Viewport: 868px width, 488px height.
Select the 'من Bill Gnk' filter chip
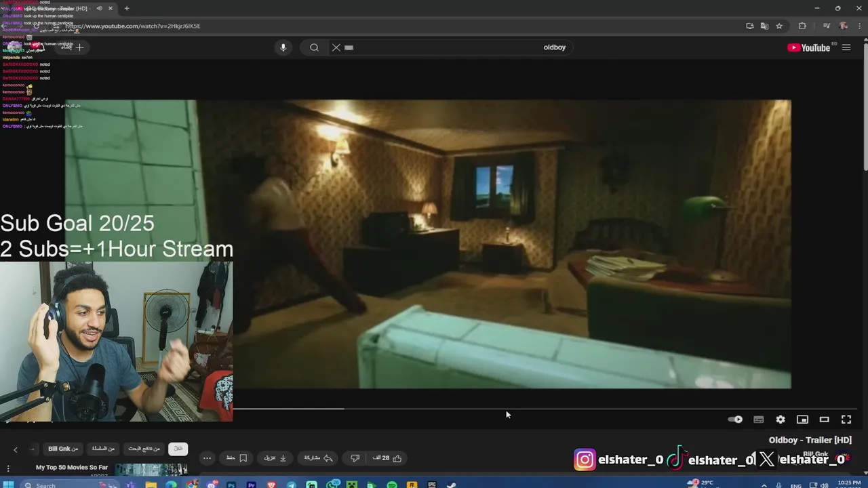pos(62,449)
